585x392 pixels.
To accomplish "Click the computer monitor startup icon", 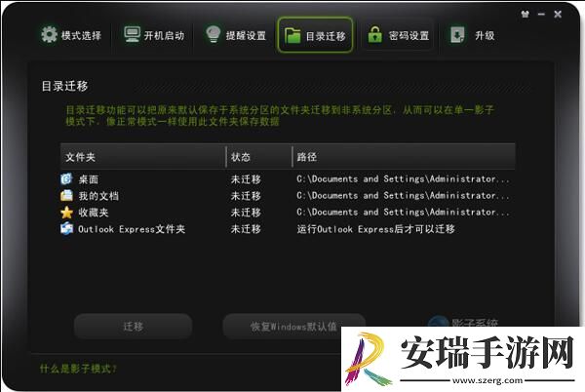I will (132, 35).
